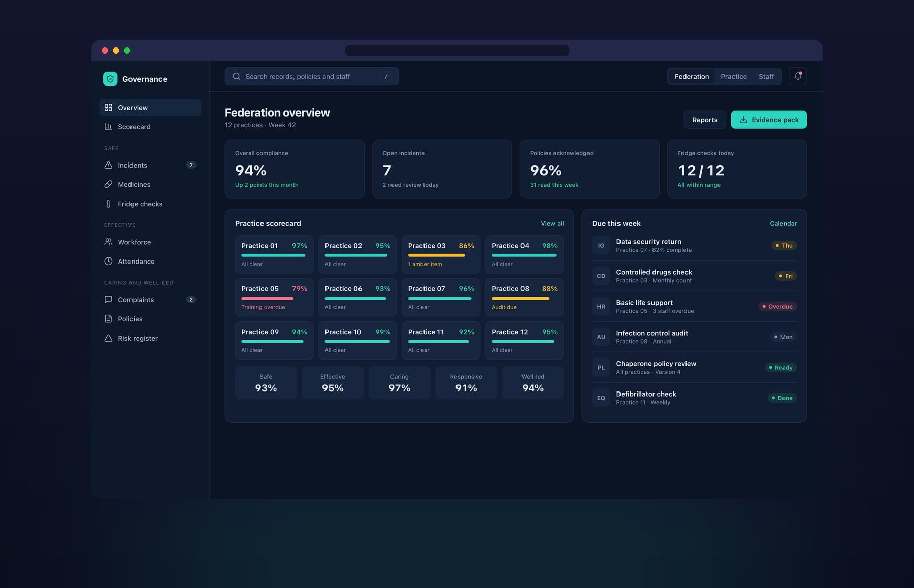Click the Governance shield logo icon

click(110, 79)
